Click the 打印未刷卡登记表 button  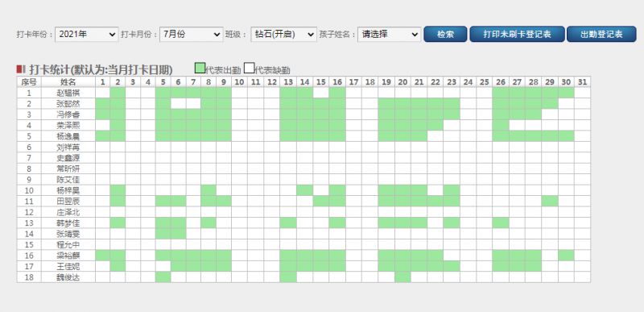[517, 34]
